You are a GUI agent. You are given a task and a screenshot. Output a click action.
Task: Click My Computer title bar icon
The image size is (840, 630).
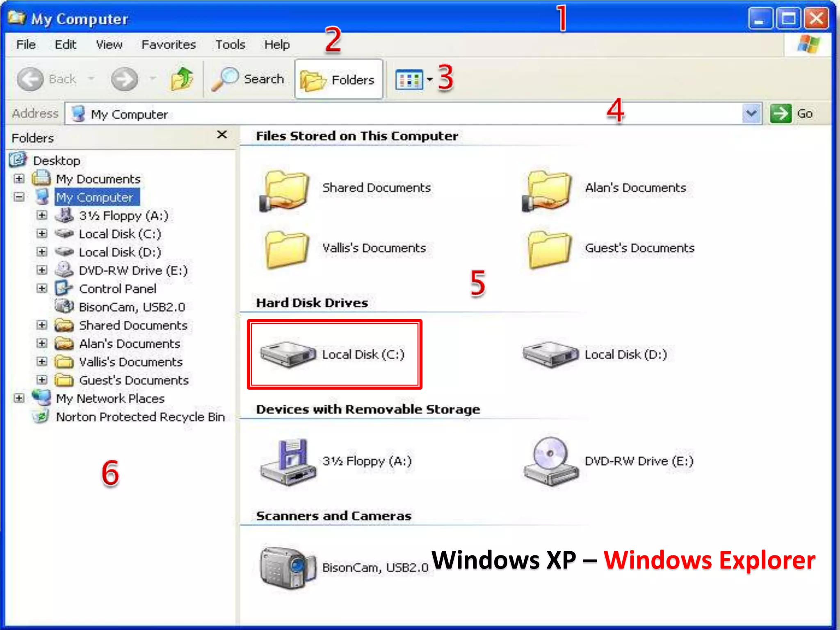click(17, 18)
